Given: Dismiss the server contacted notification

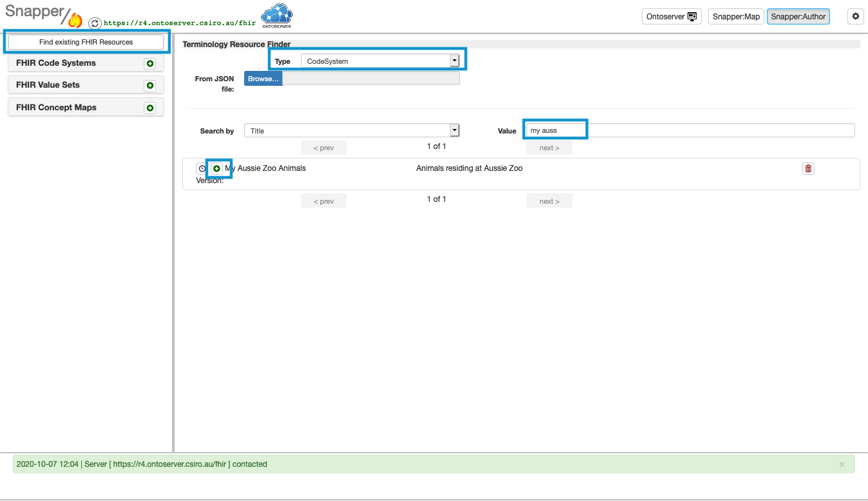Looking at the screenshot, I should click(x=842, y=464).
